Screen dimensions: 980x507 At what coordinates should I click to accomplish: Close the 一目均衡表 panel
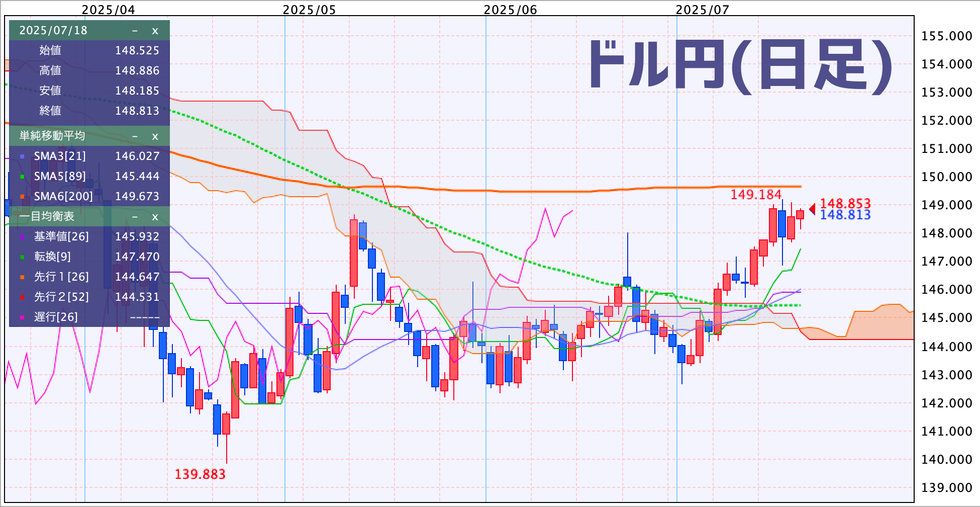tap(155, 217)
